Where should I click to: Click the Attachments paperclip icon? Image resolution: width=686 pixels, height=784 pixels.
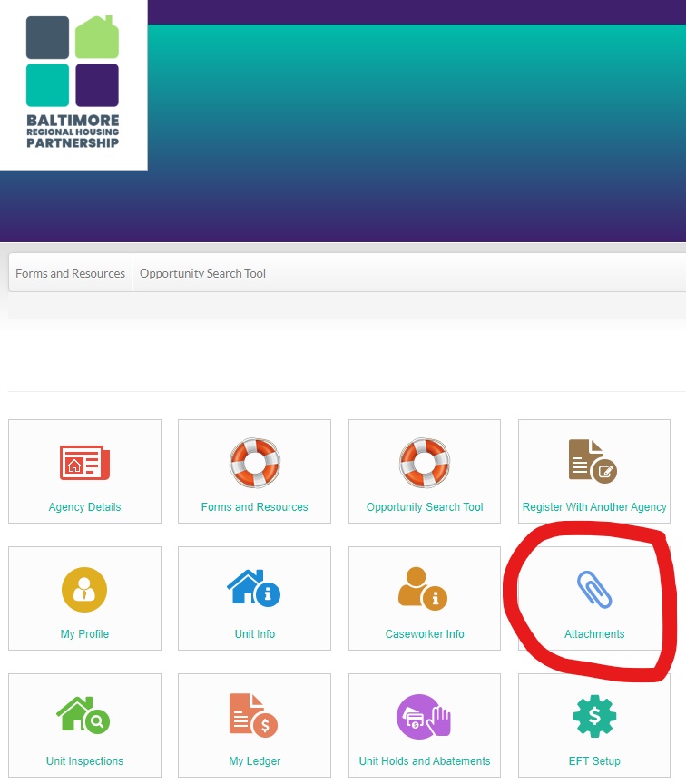(594, 589)
